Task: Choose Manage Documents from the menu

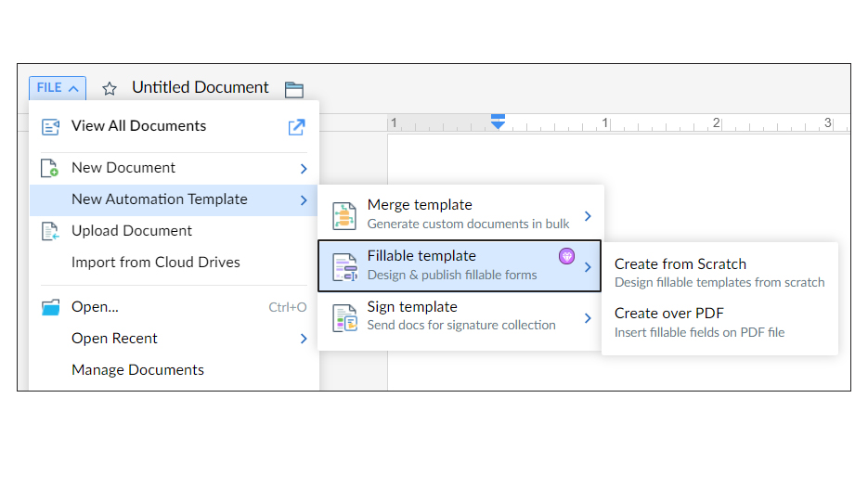Action: 137,370
